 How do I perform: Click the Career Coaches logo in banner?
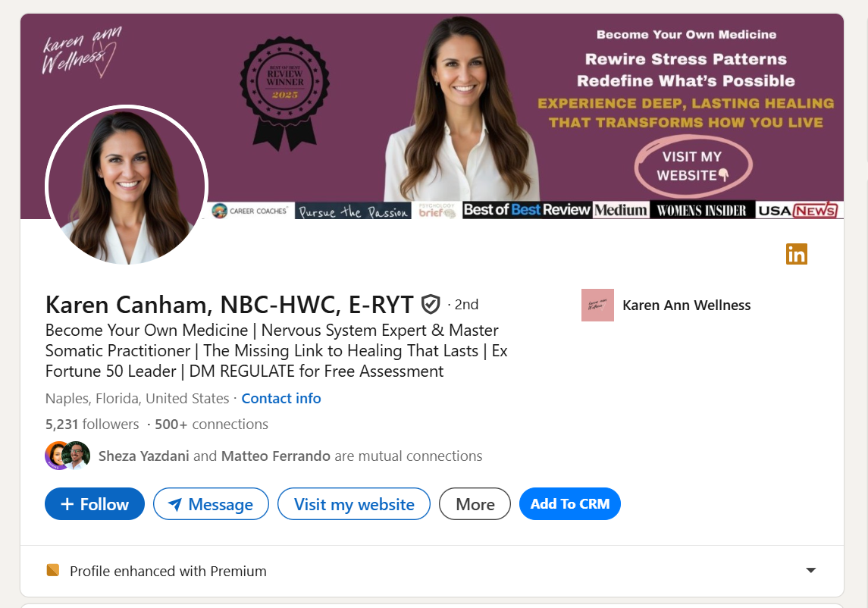pos(250,211)
